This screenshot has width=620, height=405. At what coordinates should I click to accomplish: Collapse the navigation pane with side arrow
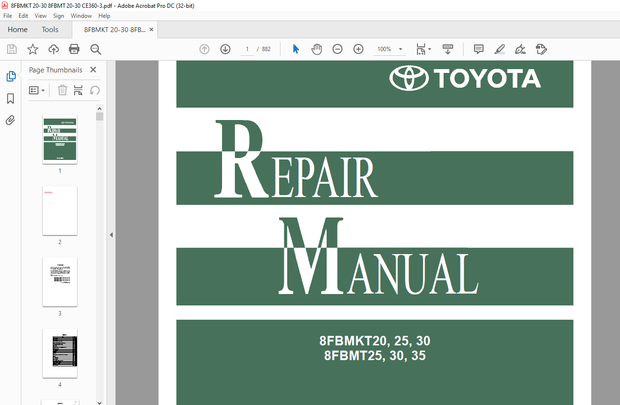pos(112,235)
